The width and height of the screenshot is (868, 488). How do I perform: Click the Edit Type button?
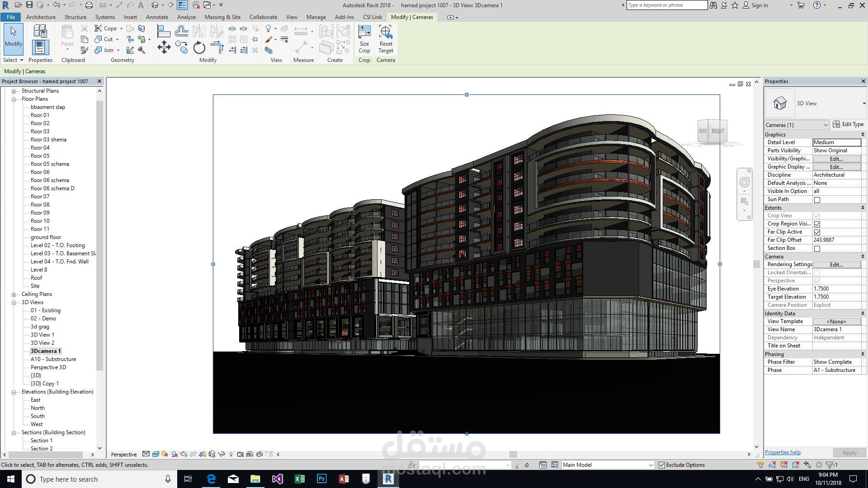848,124
